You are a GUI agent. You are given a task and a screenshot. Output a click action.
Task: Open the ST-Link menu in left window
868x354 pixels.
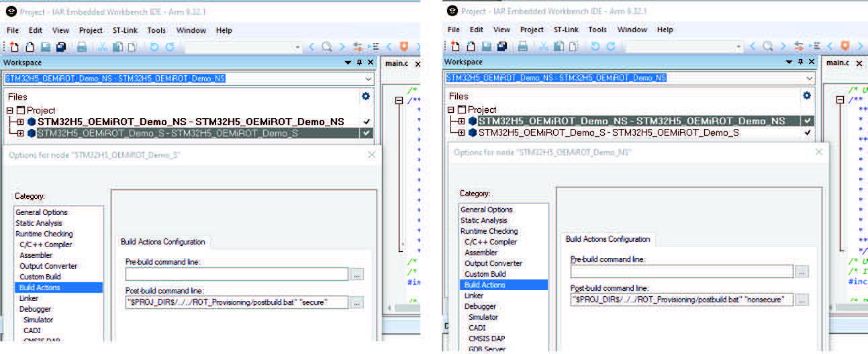click(125, 30)
